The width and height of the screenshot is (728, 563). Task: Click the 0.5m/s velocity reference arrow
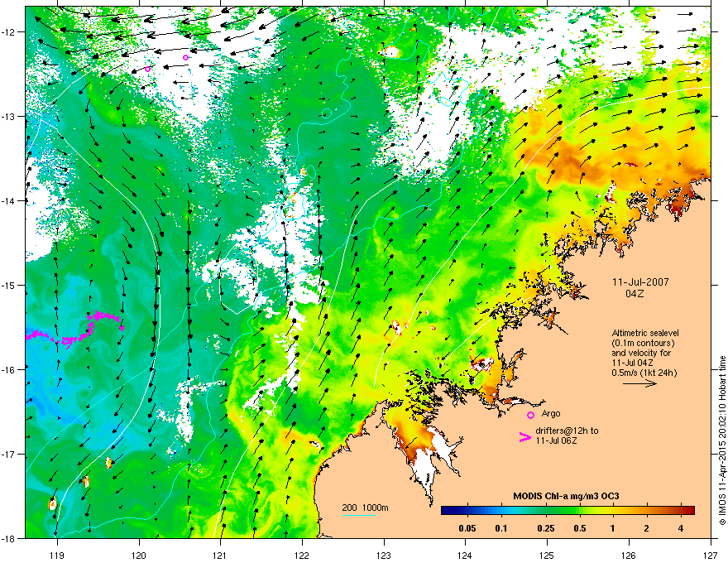639,383
